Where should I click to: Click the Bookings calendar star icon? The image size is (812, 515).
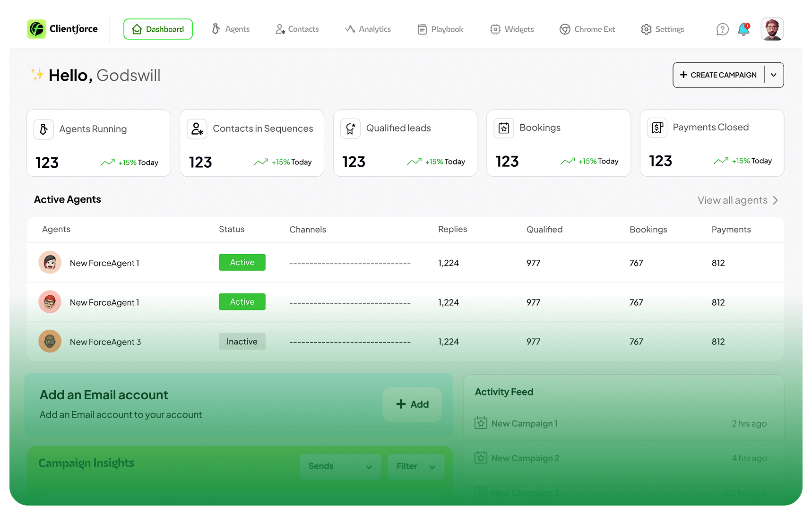pyautogui.click(x=504, y=128)
